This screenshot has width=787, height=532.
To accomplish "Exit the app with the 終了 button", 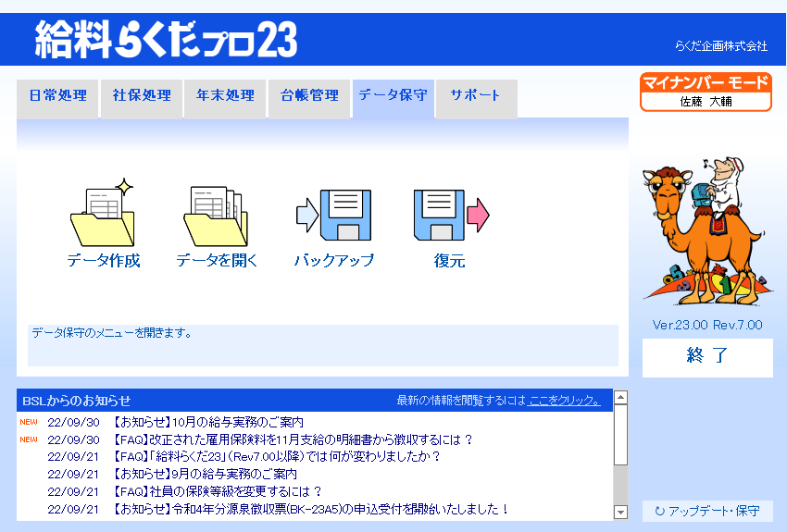I will [x=707, y=357].
